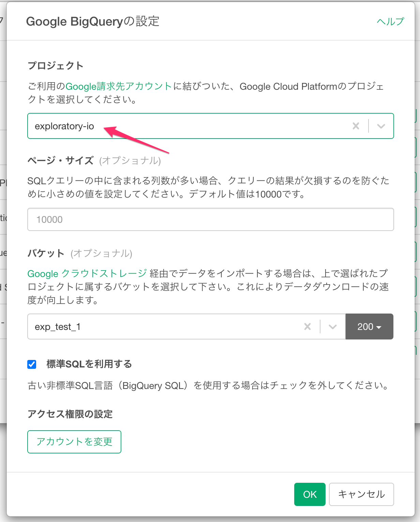The height and width of the screenshot is (522, 420).
Task: Clear the exp_test_1 bucket selection
Action: pos(307,327)
